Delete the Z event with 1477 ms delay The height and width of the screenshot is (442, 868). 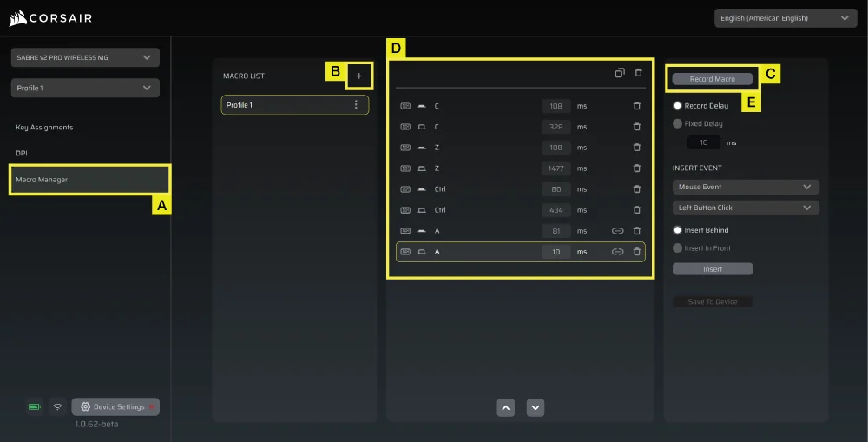point(636,168)
